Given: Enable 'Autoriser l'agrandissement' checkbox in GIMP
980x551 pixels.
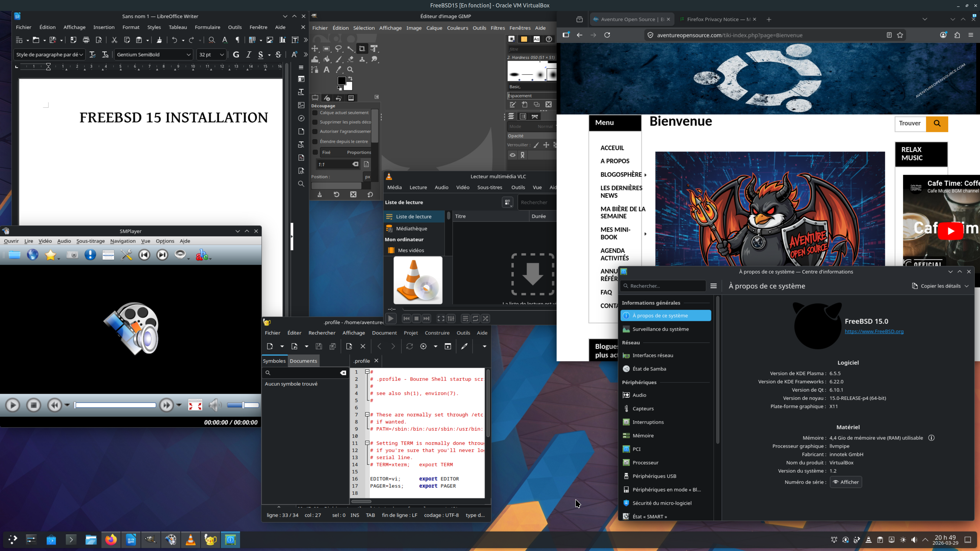Looking at the screenshot, I should [x=315, y=131].
